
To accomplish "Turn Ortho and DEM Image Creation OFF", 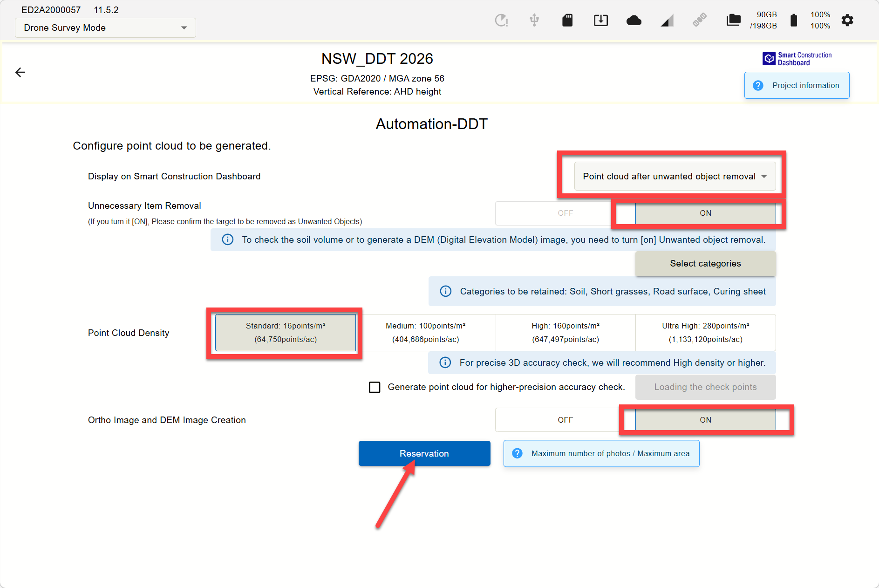I will pyautogui.click(x=565, y=420).
